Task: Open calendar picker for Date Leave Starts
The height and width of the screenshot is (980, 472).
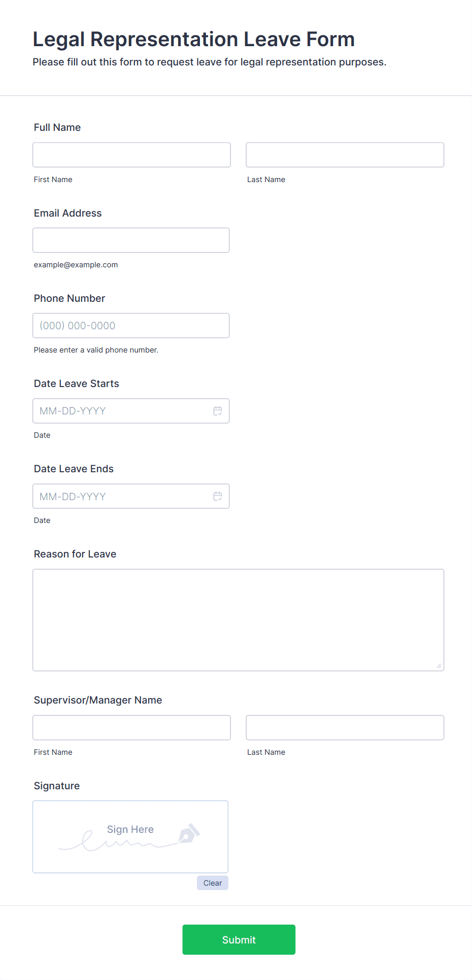Action: (x=217, y=411)
